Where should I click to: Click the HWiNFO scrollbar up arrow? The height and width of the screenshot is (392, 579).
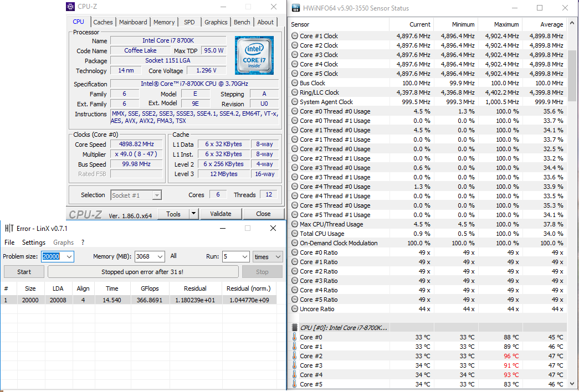pyautogui.click(x=572, y=23)
